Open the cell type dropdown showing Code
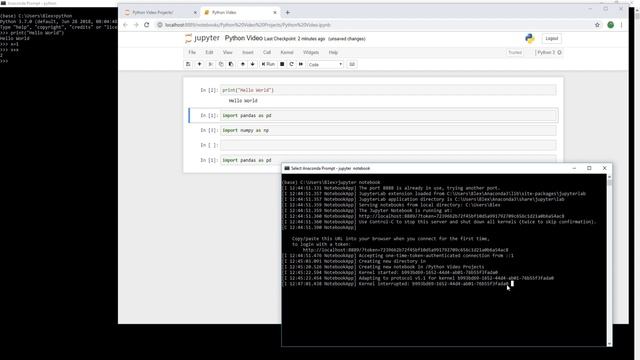Viewport: 640px width, 360px height. click(x=325, y=64)
